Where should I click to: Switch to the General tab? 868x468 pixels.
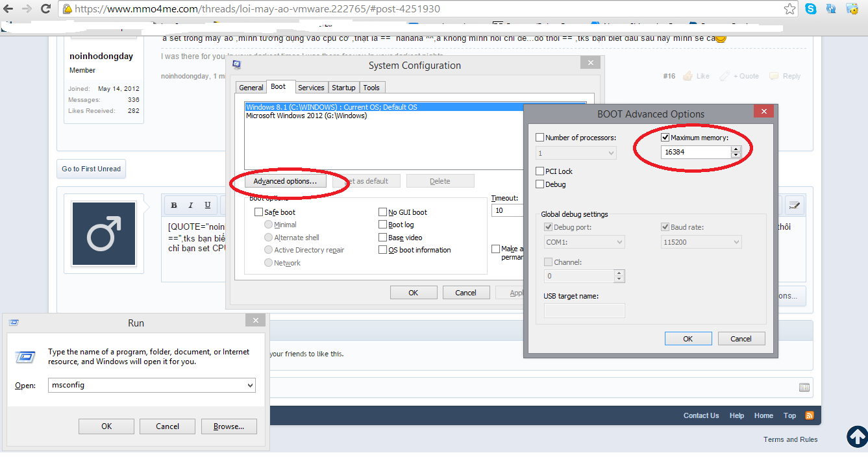[x=251, y=88]
